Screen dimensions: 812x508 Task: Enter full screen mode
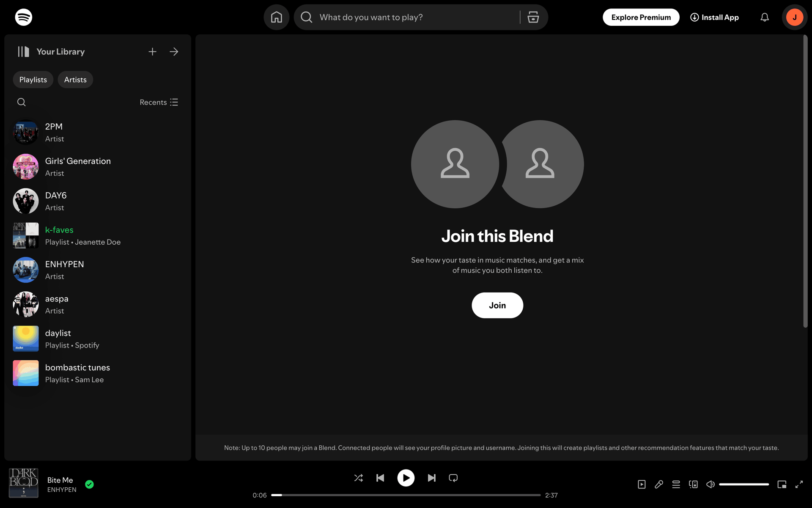799,484
